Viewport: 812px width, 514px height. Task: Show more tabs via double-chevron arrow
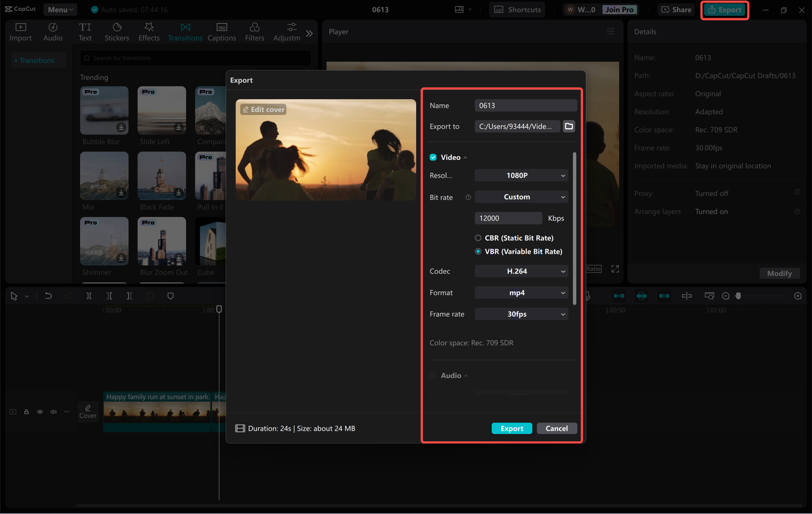[x=309, y=33]
